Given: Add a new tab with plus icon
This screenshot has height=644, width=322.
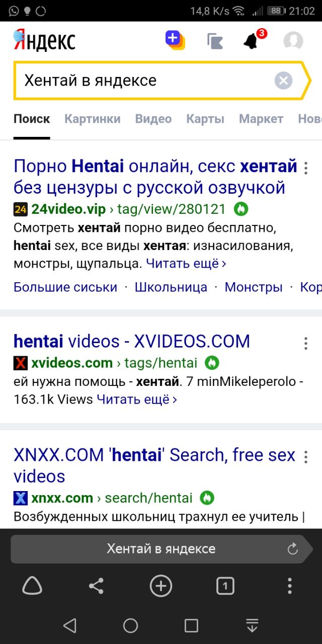Looking at the screenshot, I should 161,586.
